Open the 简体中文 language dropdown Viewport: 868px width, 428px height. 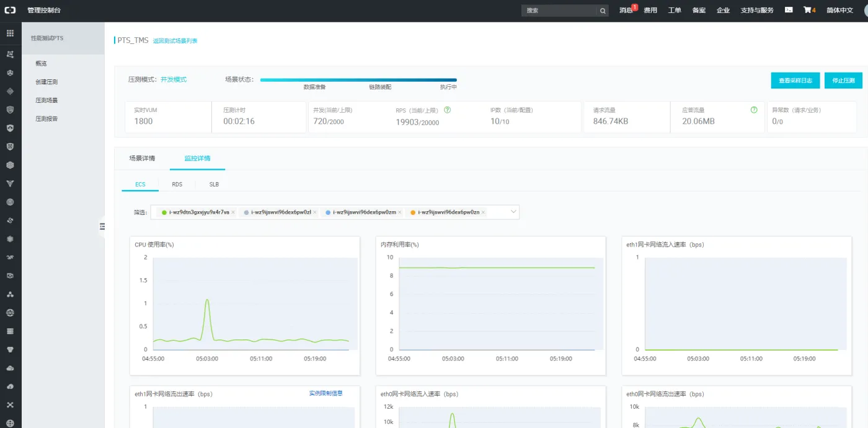839,11
